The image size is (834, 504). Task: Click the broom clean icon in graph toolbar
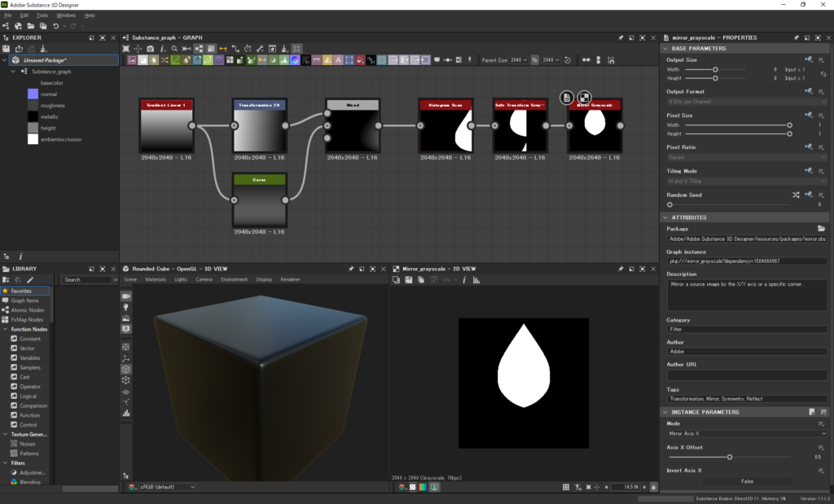tap(284, 49)
